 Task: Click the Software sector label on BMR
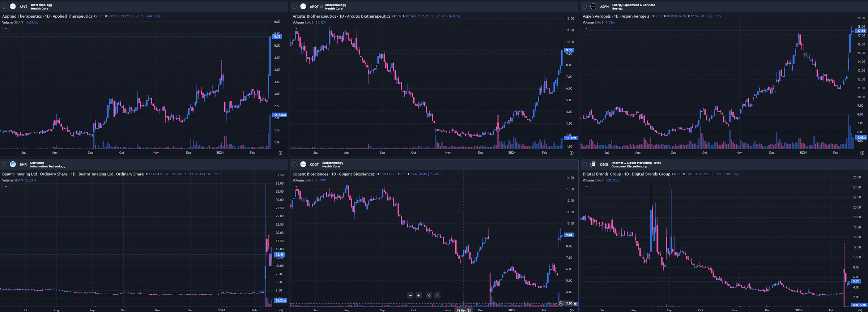tap(37, 163)
